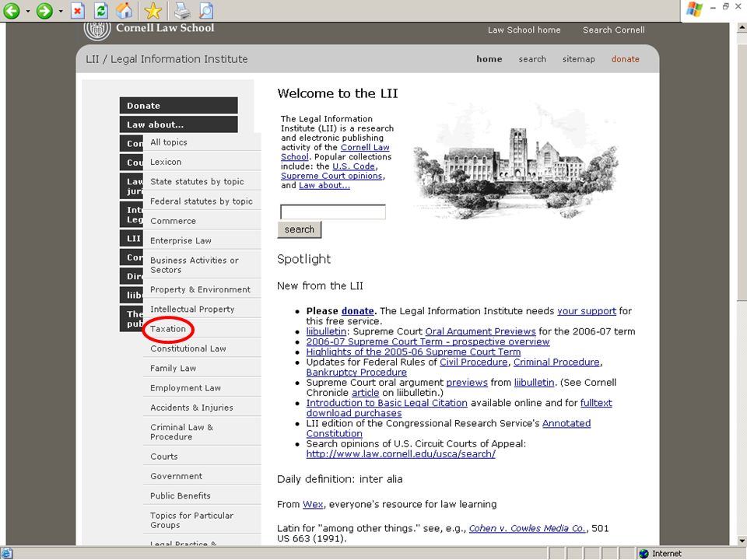Choose Public Benefits menu entry
The image size is (747, 560).
tap(202, 495)
